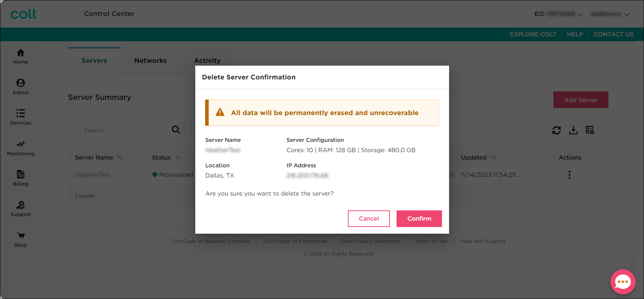Expand the EID account dropdown
Viewport: 644px width, 299px height.
pos(580,14)
